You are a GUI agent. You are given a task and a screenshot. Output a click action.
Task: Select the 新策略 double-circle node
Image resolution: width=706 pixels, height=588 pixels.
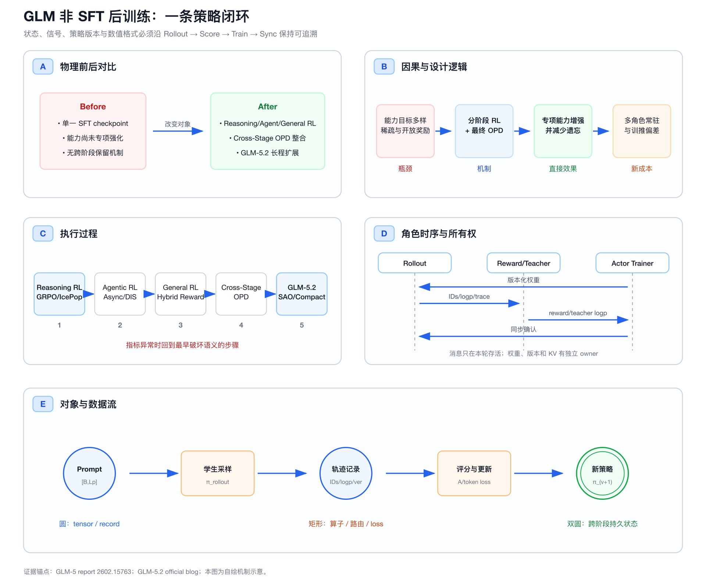click(602, 473)
